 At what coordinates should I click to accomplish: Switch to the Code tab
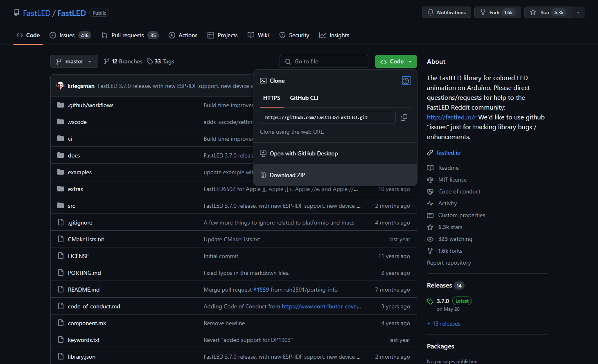(x=28, y=35)
